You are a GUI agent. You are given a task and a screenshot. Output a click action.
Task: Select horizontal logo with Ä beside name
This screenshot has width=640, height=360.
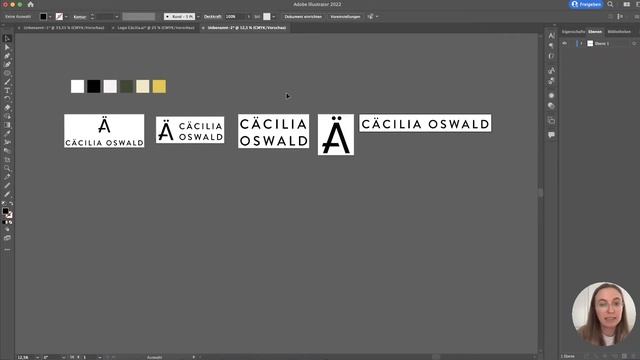[190, 130]
